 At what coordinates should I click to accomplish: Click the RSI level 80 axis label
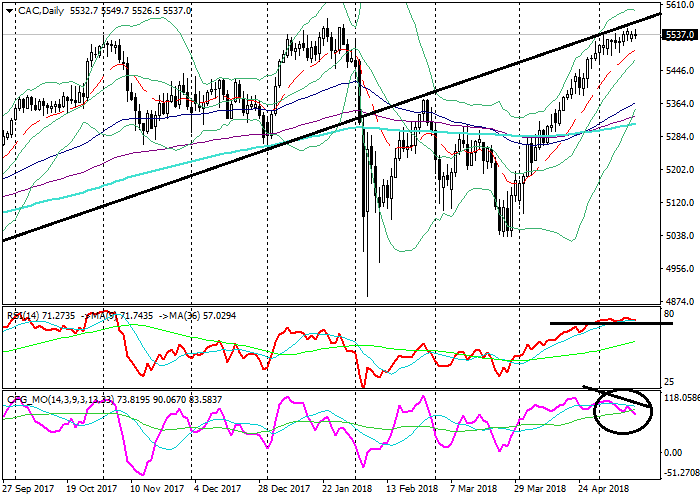click(x=669, y=312)
